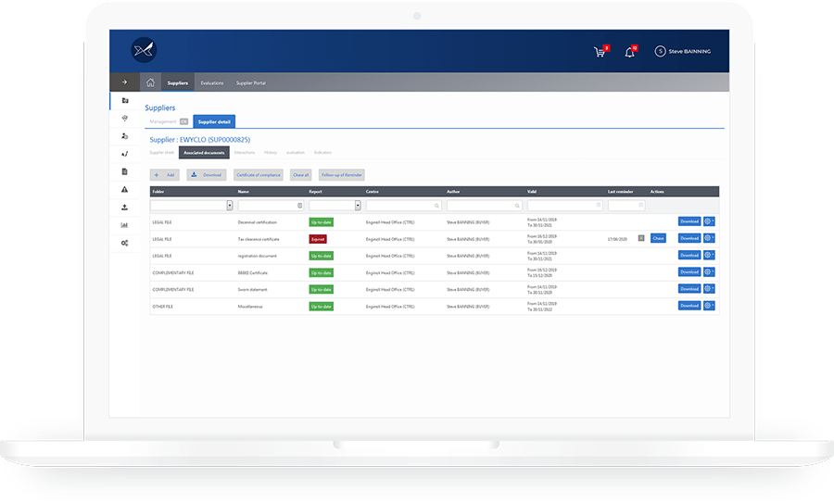Open the Folder filter dropdown
This screenshot has height=504, width=834.
click(x=229, y=206)
